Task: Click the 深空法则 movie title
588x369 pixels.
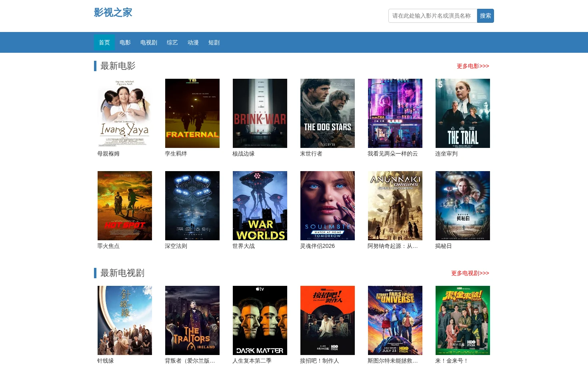Action: [x=176, y=246]
